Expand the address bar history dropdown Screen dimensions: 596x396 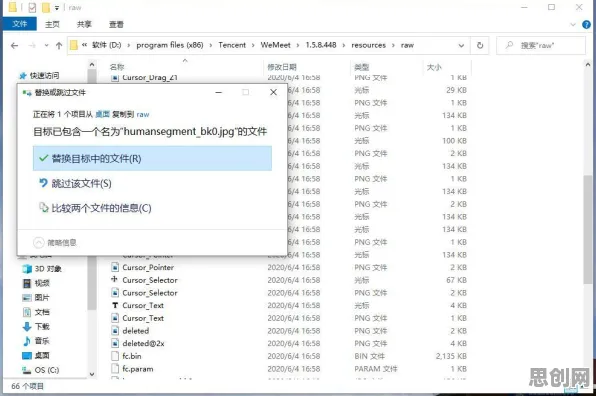[x=461, y=46]
